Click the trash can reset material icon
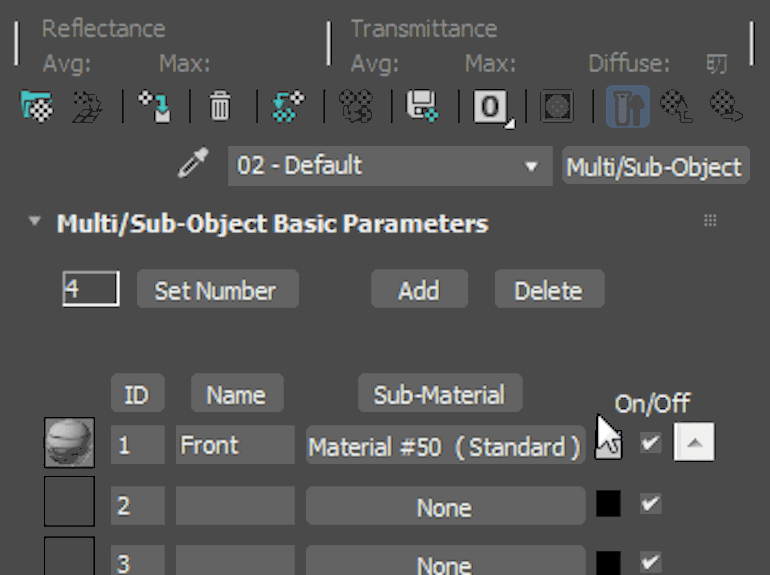 click(x=220, y=105)
